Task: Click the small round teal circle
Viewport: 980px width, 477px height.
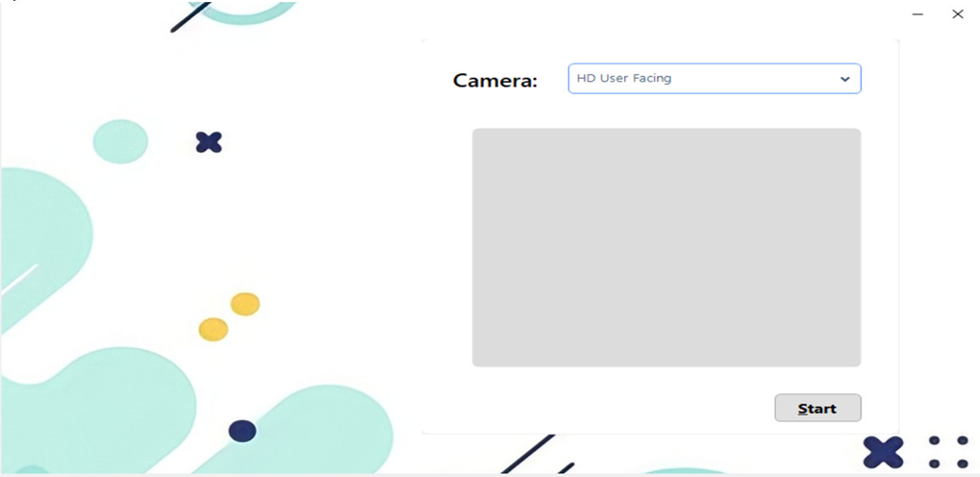Action: point(120,141)
